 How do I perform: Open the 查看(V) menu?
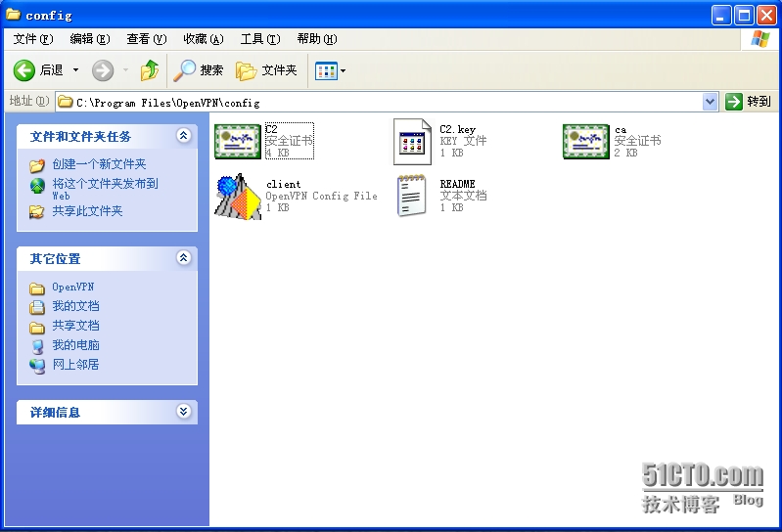coord(147,39)
